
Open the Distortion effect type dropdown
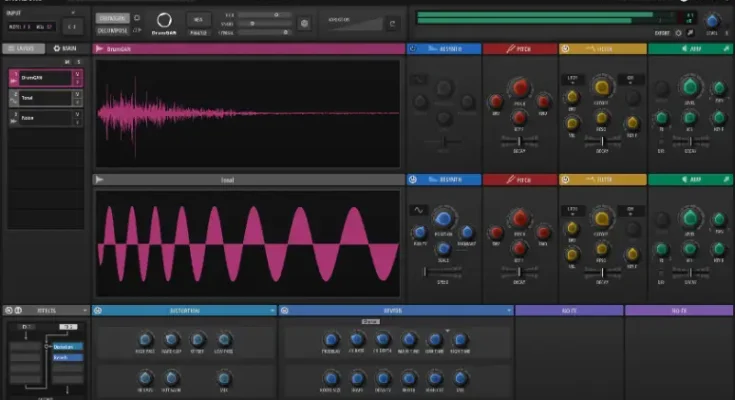[x=271, y=310]
